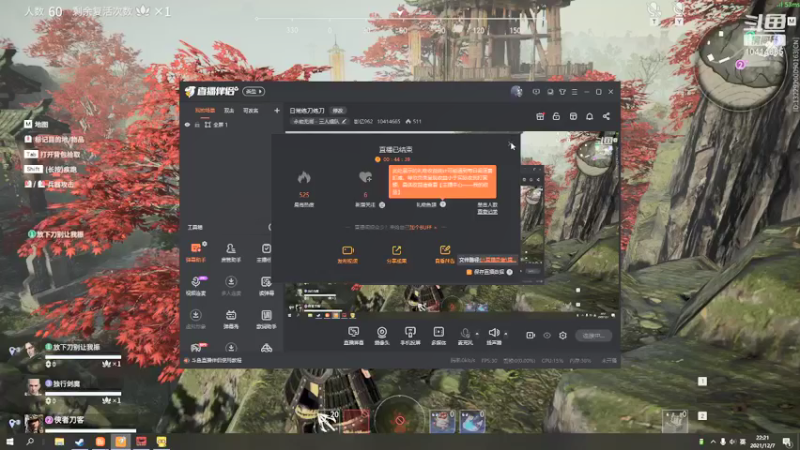Edit the stream category with pencil icon
This screenshot has width=800, height=450.
click(344, 121)
